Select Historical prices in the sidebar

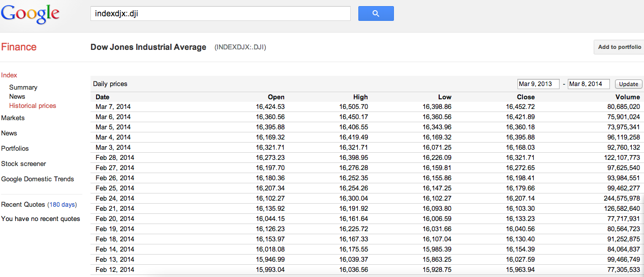coord(33,105)
